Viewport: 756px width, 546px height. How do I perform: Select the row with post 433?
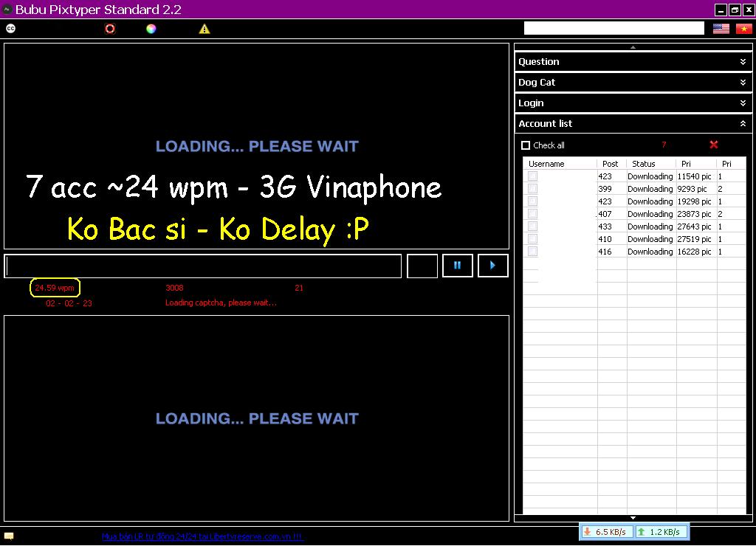634,227
